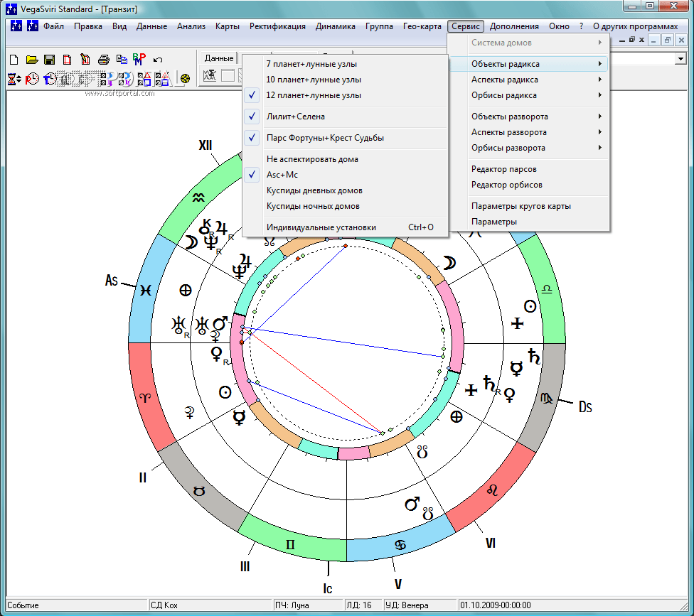This screenshot has width=694, height=616.
Task: Expand the Аспекты радикса submenu
Action: pos(529,80)
